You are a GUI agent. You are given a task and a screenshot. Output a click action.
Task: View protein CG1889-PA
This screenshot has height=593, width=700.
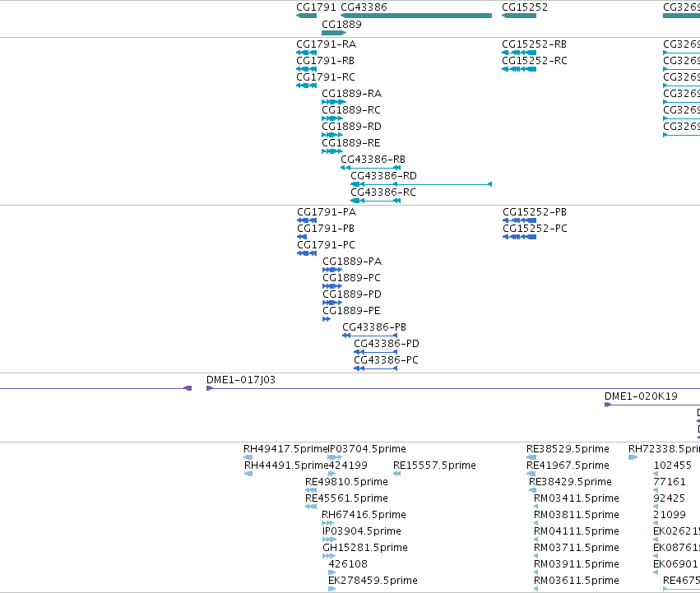coord(352,262)
